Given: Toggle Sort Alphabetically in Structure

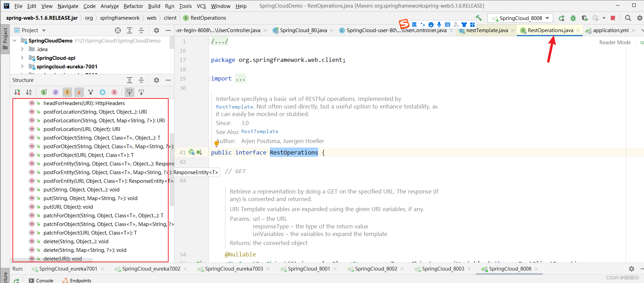Looking at the screenshot, I should coord(29,92).
